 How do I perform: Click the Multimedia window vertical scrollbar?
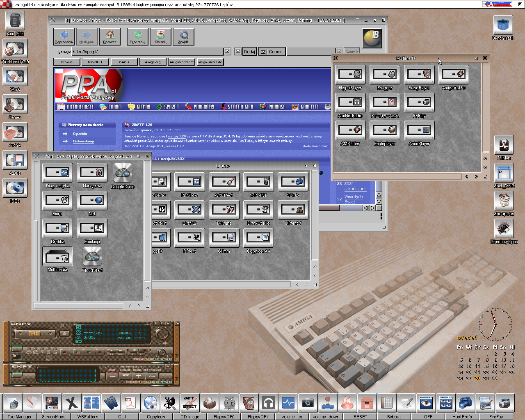(485, 107)
